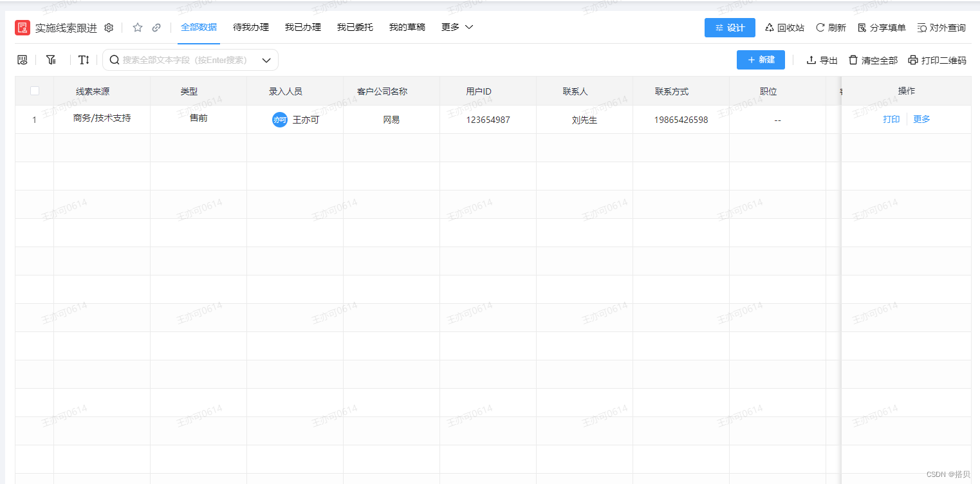Expand the search field dropdown arrow

pyautogui.click(x=266, y=60)
